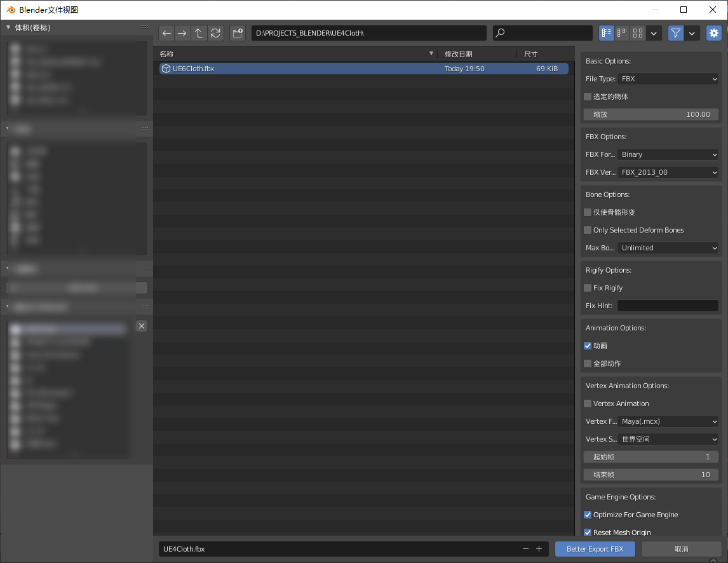Open Vertex Space 世界空间 dropdown
The height and width of the screenshot is (563, 728).
click(668, 440)
